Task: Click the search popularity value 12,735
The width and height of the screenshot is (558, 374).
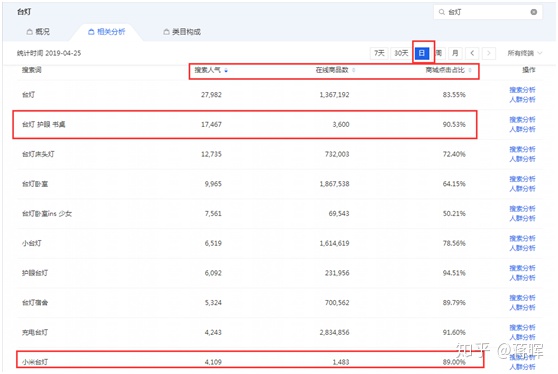Action: (211, 154)
